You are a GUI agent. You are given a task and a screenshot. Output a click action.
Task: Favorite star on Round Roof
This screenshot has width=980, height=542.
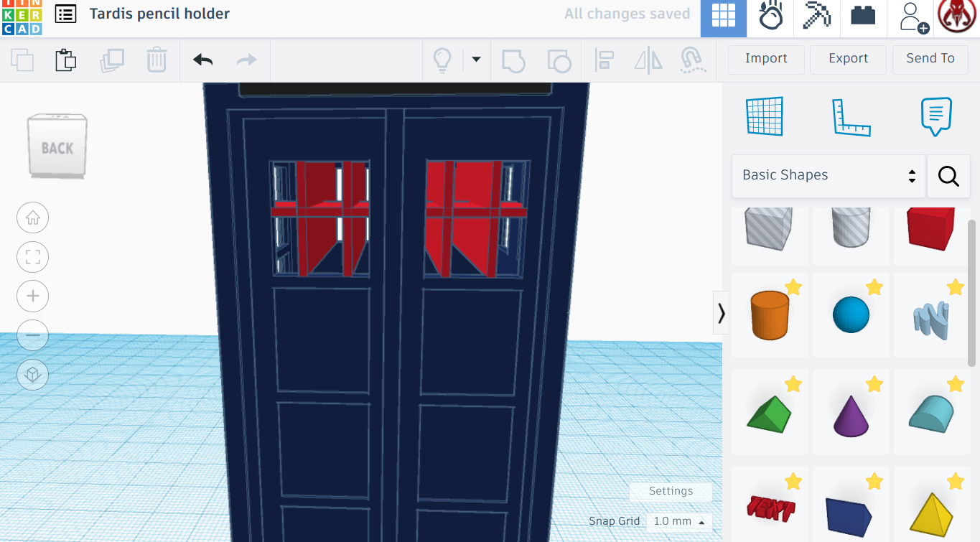coord(956,385)
